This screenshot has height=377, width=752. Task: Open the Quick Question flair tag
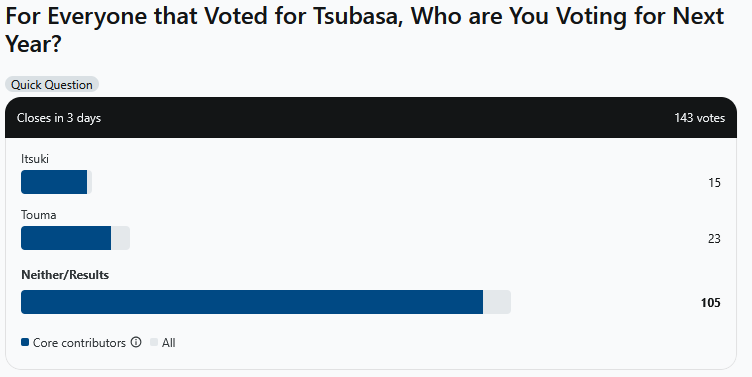[52, 84]
